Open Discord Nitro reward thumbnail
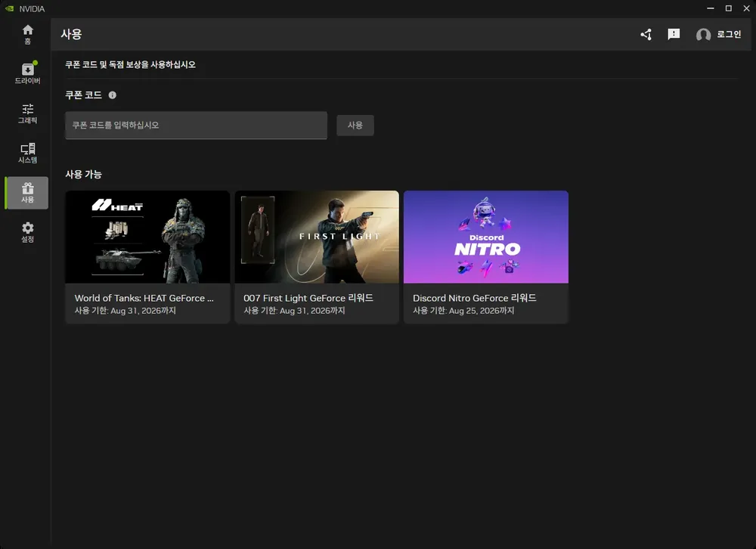Viewport: 756px width, 549px height. (x=486, y=237)
